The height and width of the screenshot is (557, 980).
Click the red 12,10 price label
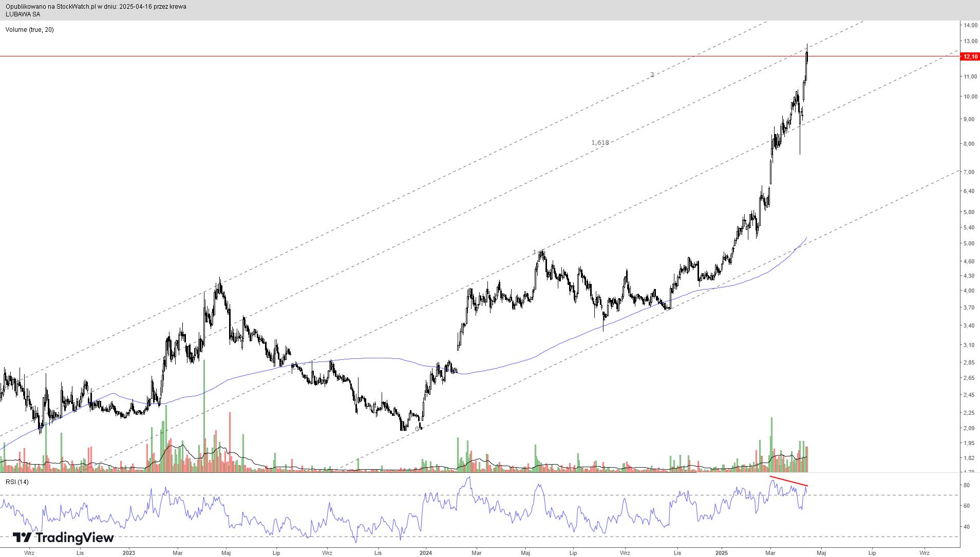coord(970,56)
